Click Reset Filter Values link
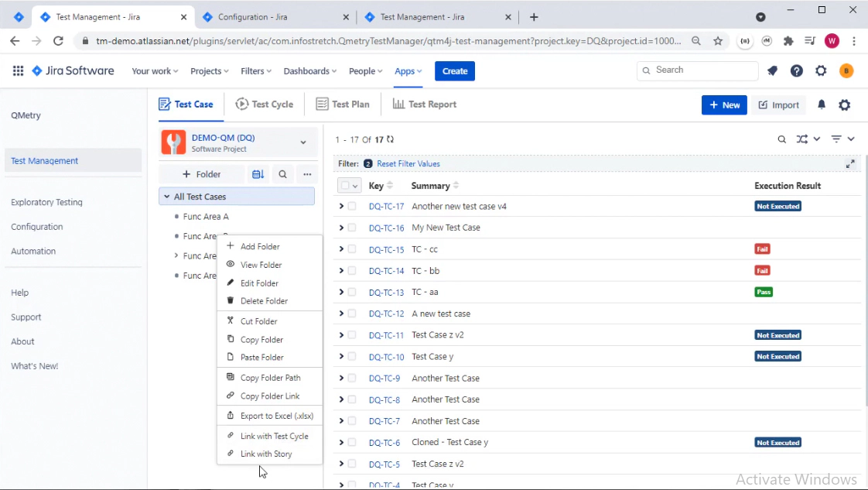 [408, 163]
